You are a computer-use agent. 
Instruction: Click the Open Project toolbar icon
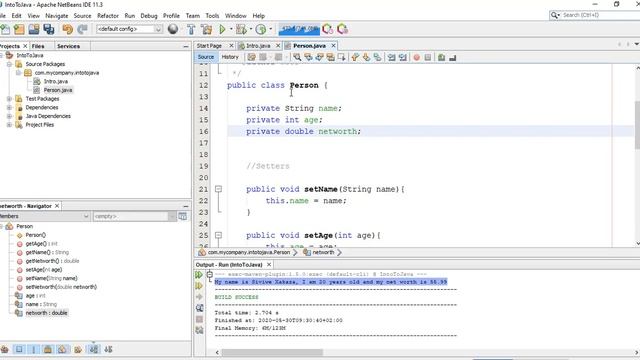pos(34,29)
